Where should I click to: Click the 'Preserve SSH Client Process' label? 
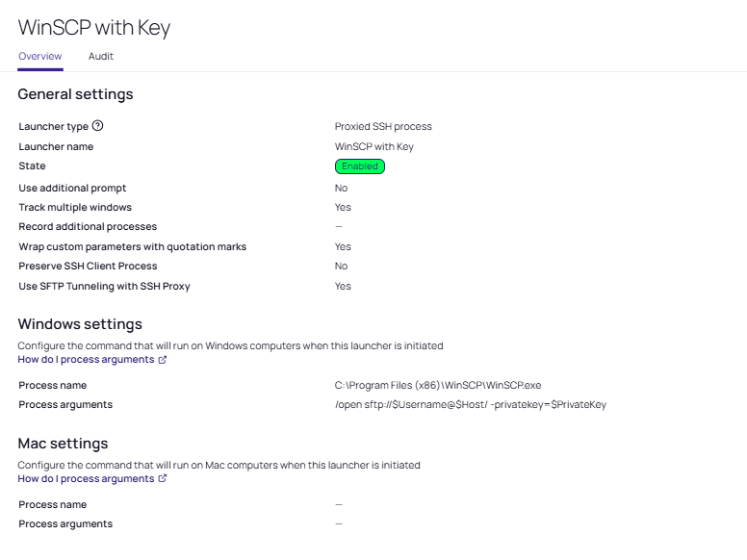[88, 266]
